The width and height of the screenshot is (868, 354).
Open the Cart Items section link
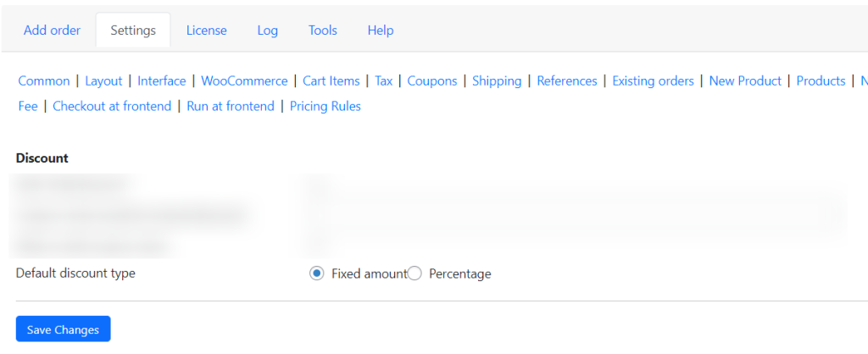coord(331,80)
